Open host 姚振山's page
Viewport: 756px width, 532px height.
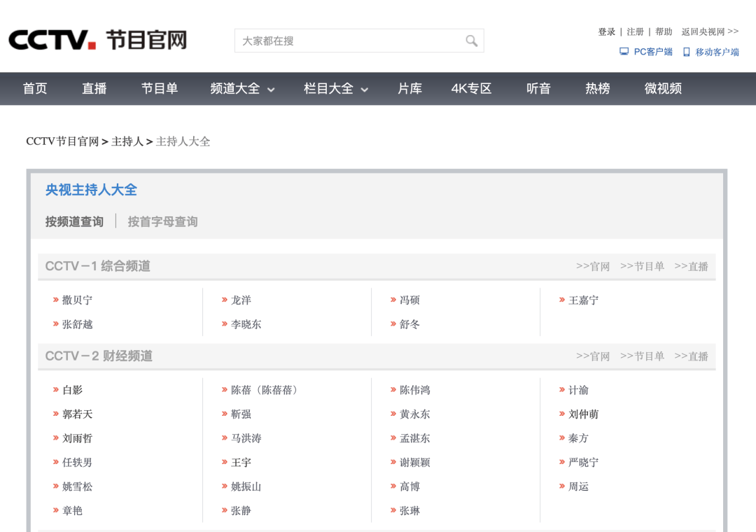pos(246,486)
